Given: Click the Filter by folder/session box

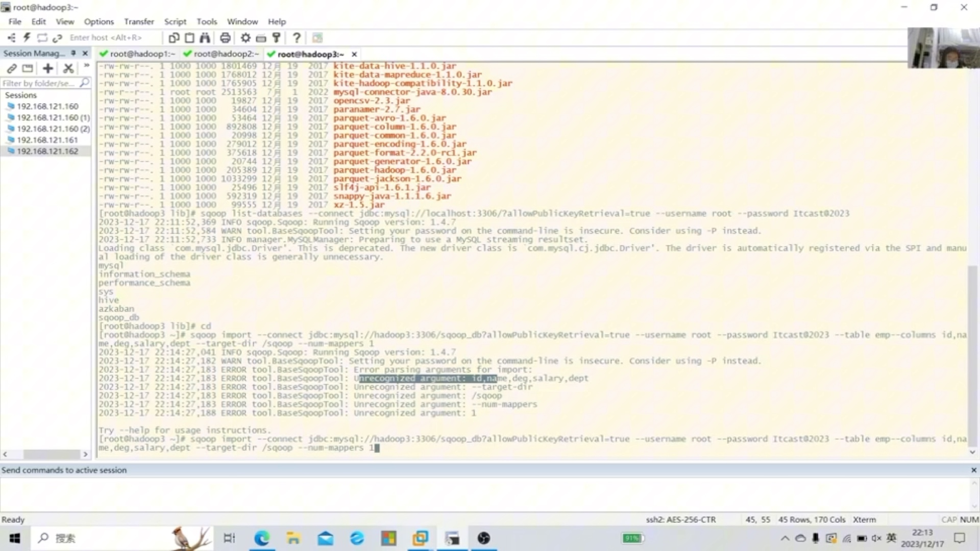Looking at the screenshot, I should [38, 83].
